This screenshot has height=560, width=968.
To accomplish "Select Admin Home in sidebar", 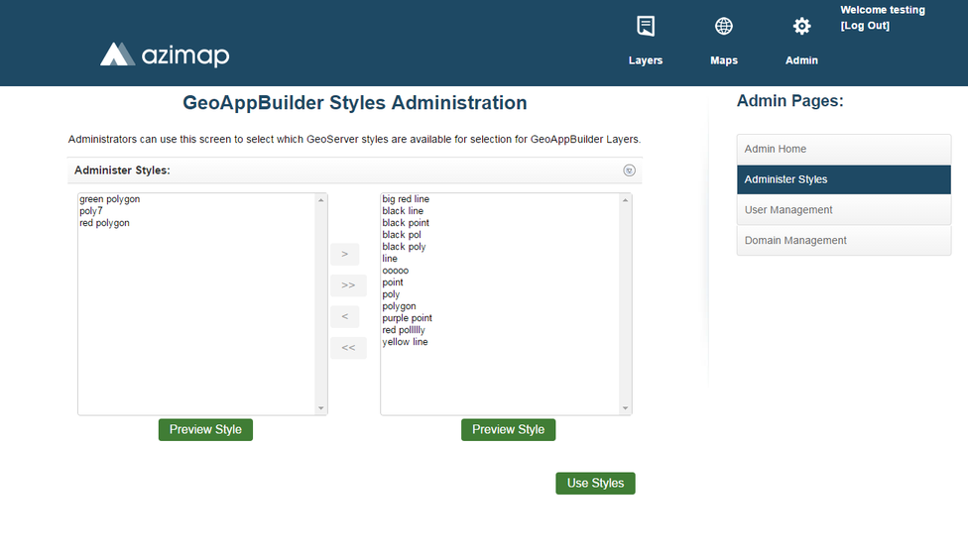I will (843, 149).
